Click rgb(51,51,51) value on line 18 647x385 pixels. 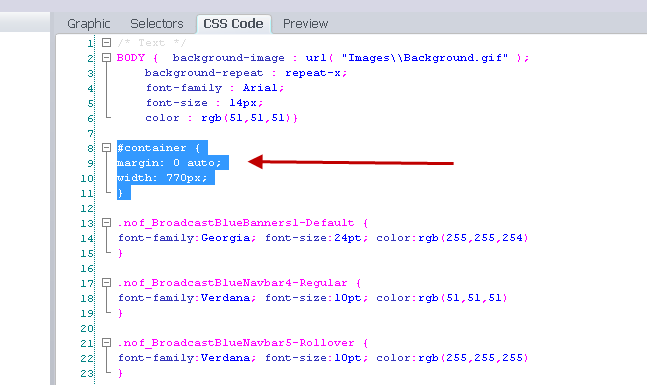pyautogui.click(x=463, y=298)
